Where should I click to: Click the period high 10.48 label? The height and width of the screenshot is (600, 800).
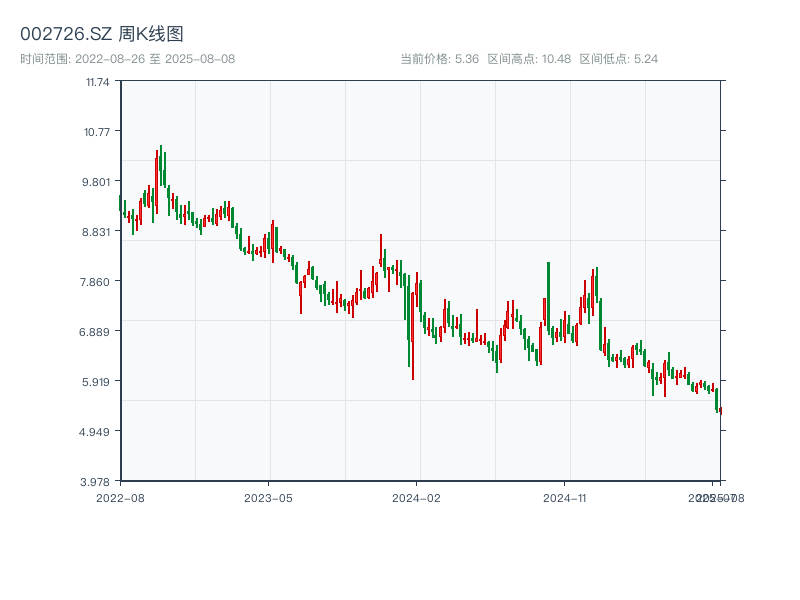(x=529, y=59)
